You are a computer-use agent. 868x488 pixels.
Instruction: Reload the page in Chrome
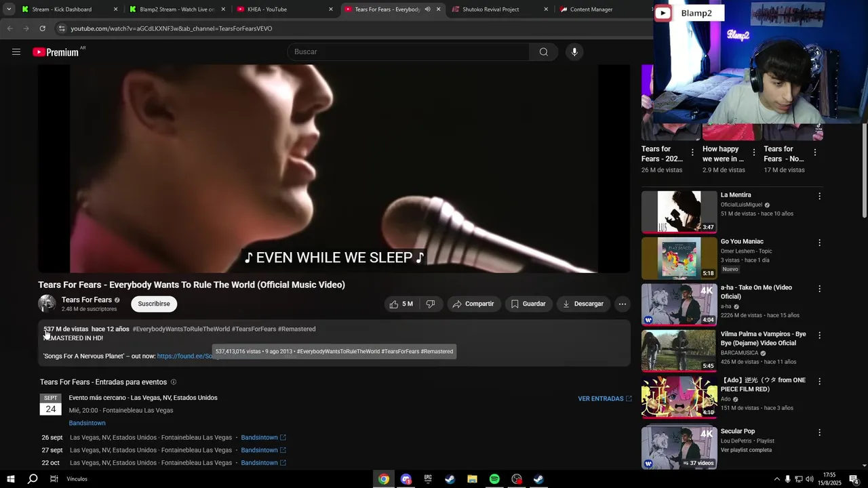pyautogui.click(x=42, y=28)
